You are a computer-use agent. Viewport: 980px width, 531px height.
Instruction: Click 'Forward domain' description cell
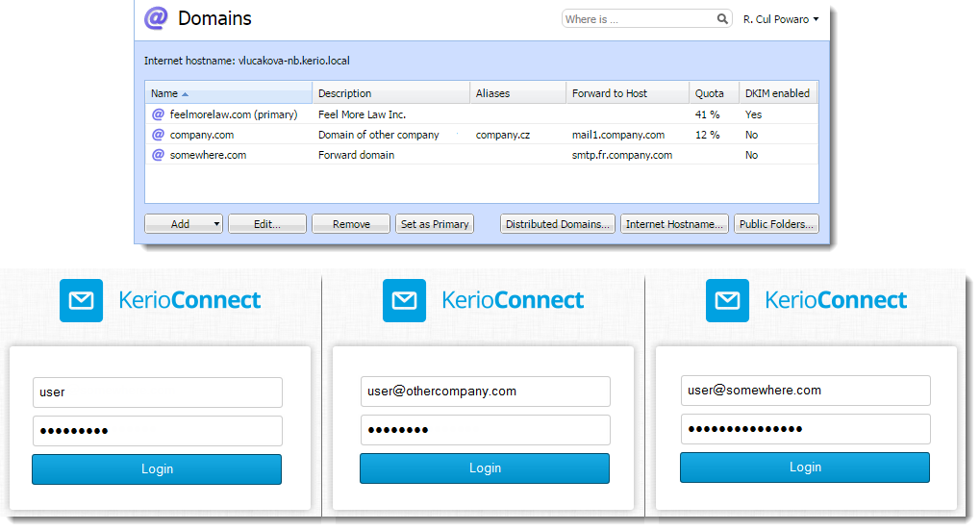coord(356,155)
